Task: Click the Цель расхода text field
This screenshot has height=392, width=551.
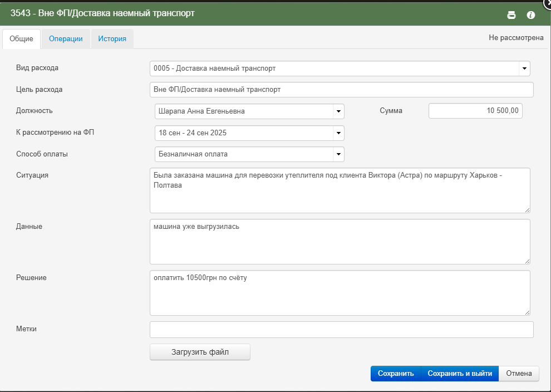Action: (342, 90)
